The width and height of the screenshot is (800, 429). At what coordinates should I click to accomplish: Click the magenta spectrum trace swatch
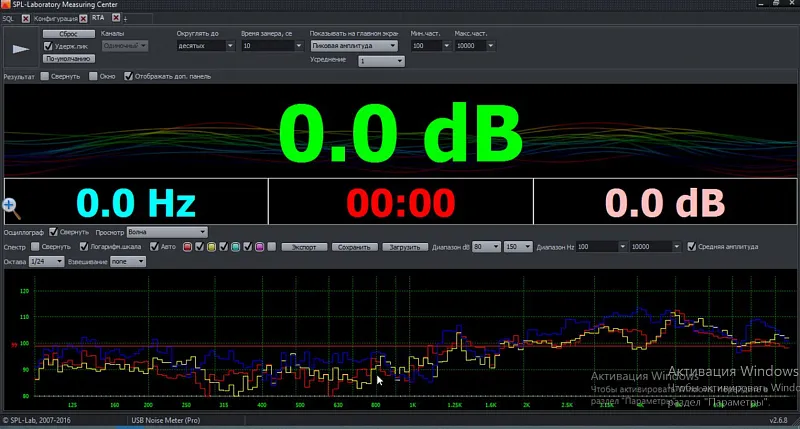tap(259, 246)
